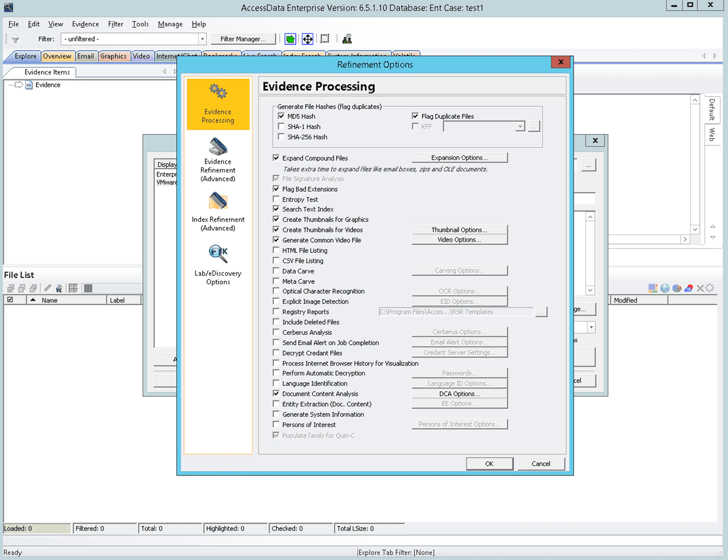Click the globe icon above file list
Screen dimensions: 728x560
pos(664,288)
